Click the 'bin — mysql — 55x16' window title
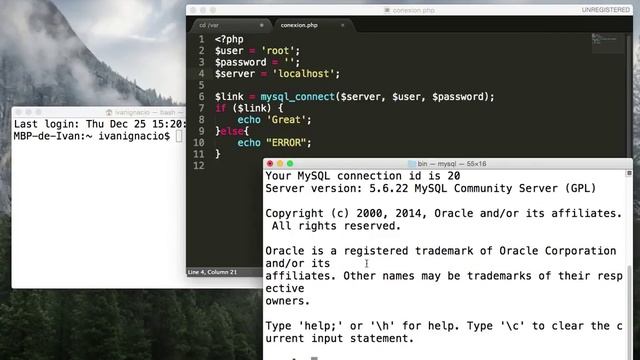Image resolution: width=640 pixels, height=360 pixels. coord(452,164)
